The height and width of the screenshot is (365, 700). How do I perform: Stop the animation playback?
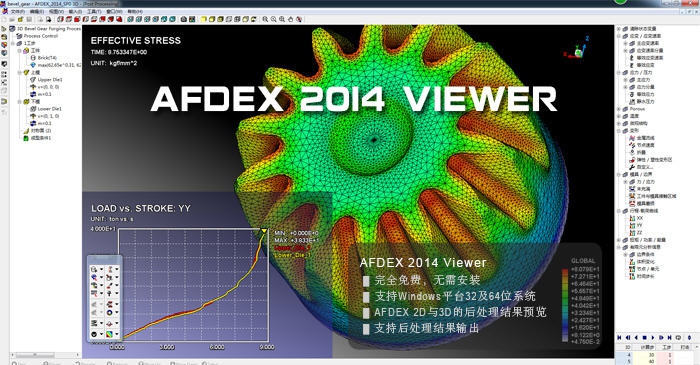[645, 338]
